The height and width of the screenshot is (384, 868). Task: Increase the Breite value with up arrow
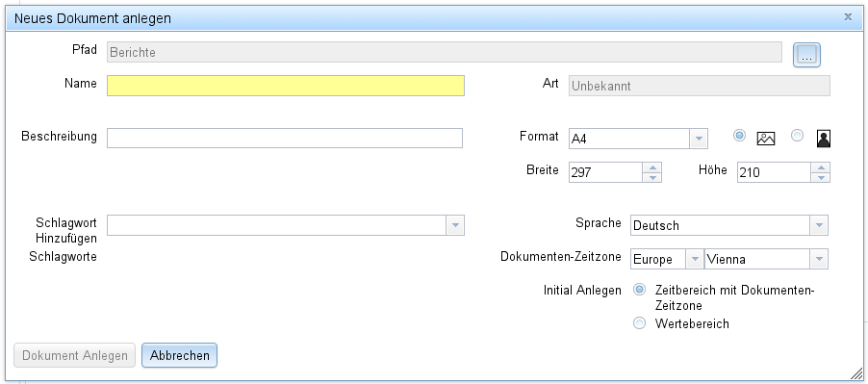(652, 167)
